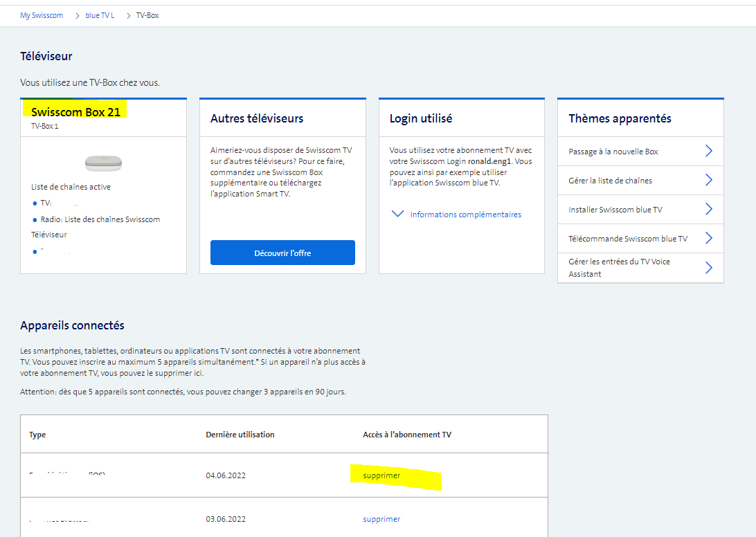
Task: Click arrow for TV Voice Assistant entries
Action: click(708, 268)
